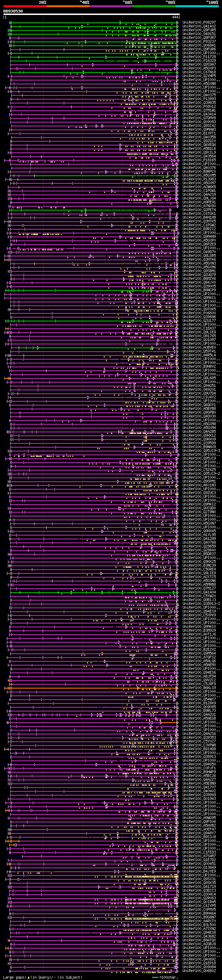The height and width of the screenshot is (980, 222).
Task: Click the UniRef100_Q2T9N0 label
Action: [199, 512]
